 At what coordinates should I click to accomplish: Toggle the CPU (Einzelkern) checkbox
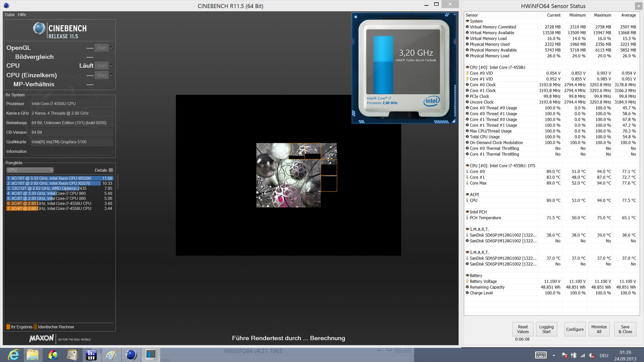[x=112, y=75]
